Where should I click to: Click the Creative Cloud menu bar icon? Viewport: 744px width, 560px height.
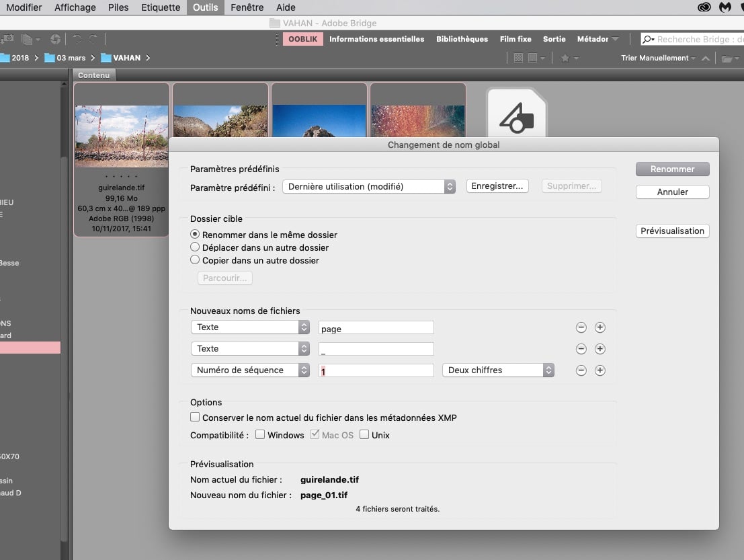704,7
